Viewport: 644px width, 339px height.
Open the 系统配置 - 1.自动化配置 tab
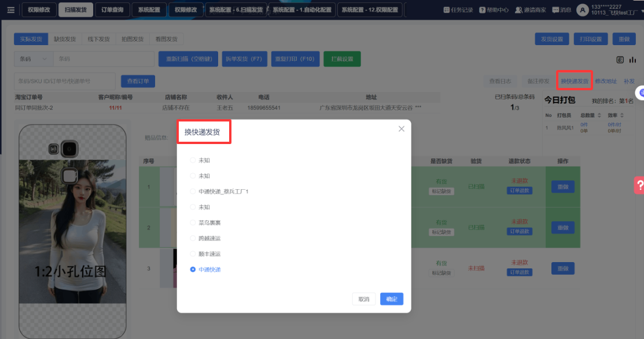pyautogui.click(x=302, y=10)
